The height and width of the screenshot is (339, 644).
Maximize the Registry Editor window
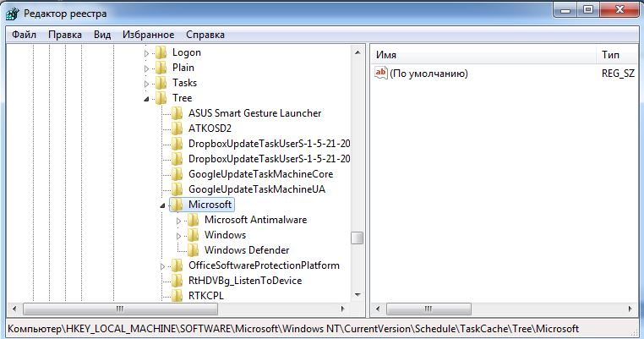[x=588, y=10]
